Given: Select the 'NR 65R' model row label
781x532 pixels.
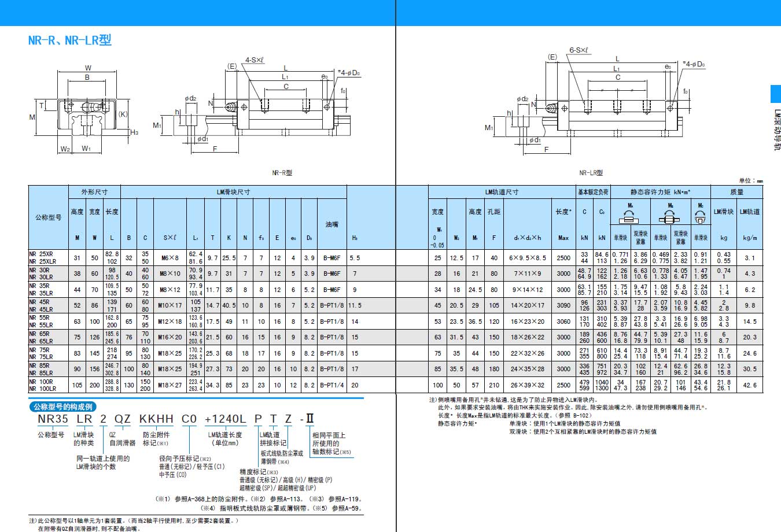Looking at the screenshot, I should coord(39,334).
